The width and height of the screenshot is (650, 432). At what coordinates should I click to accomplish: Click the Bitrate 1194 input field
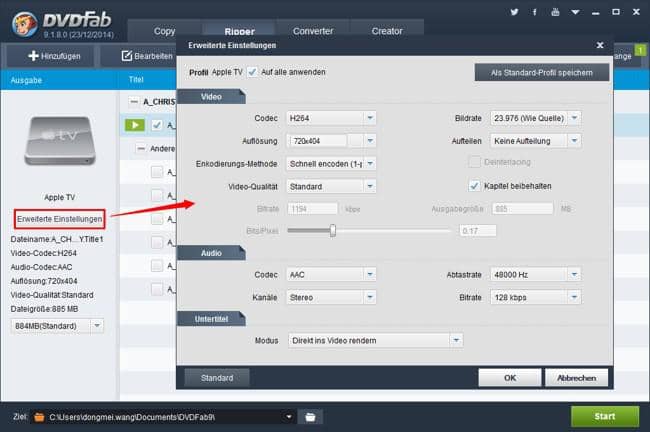click(313, 209)
